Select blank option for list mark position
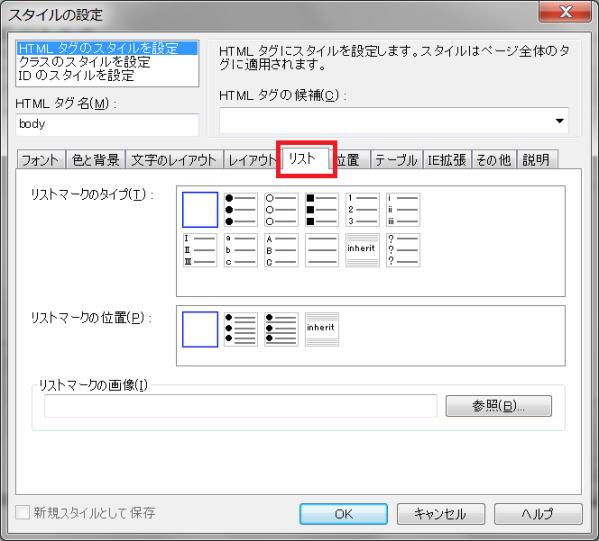The image size is (599, 541). (x=200, y=329)
